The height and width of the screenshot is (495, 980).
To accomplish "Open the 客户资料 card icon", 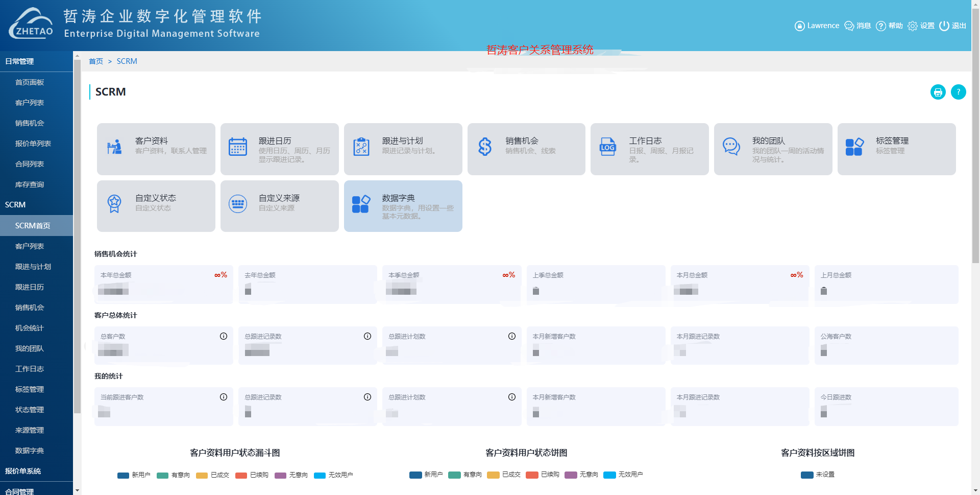I will pos(114,147).
